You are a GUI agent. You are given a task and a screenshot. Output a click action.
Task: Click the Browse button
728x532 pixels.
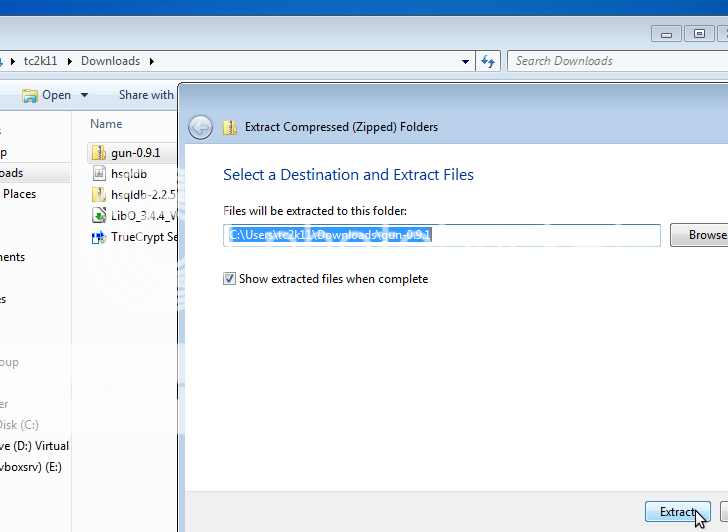702,235
